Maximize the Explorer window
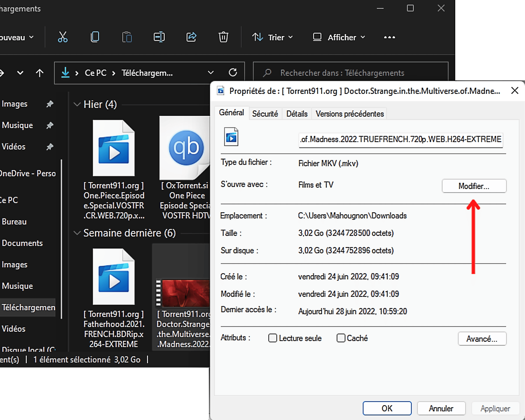Image resolution: width=525 pixels, height=420 pixels. pyautogui.click(x=410, y=8)
